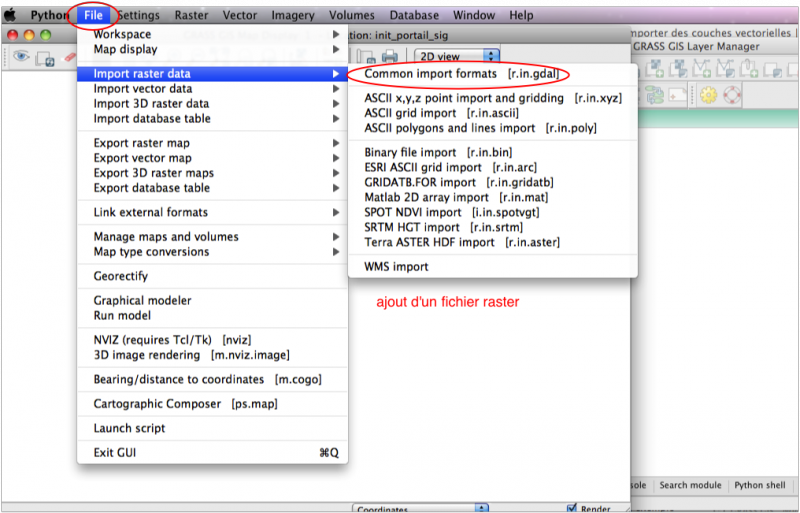This screenshot has height=513, width=800.
Task: Click the Apple menu icon
Action: coord(12,15)
